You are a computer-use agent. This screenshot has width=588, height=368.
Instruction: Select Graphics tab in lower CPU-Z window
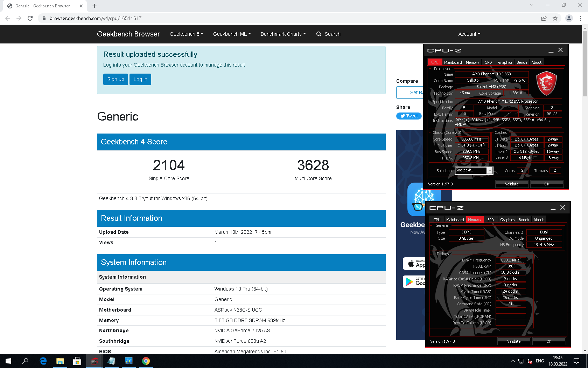tap(507, 220)
